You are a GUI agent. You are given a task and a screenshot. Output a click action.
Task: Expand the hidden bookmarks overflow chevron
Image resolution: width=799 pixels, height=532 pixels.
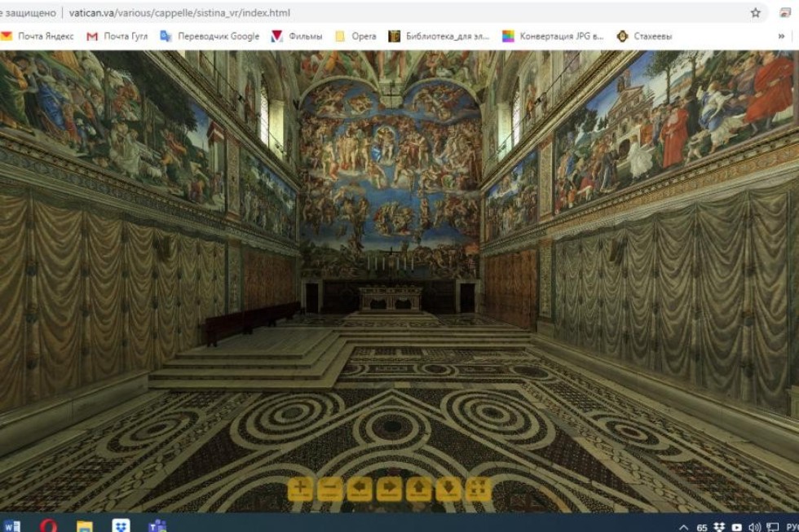click(782, 36)
